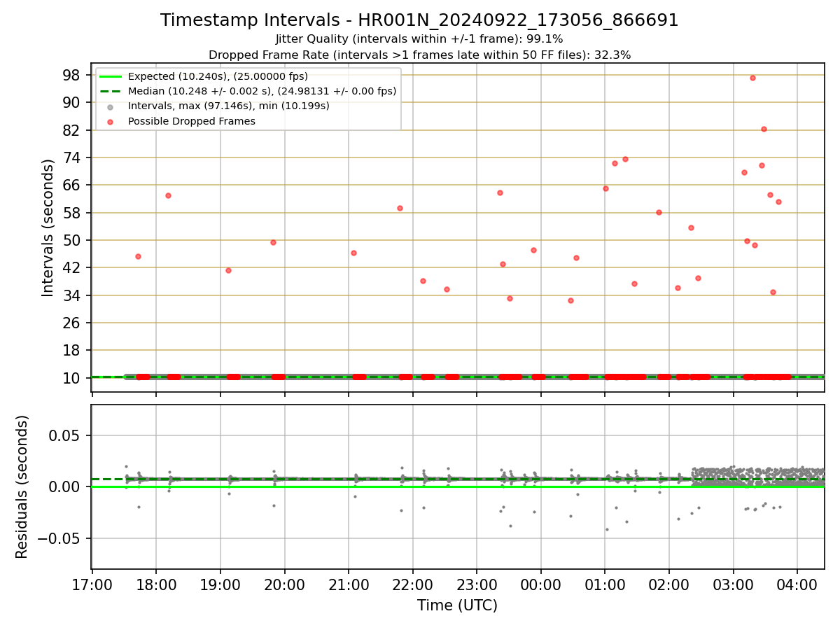Click the red dot marker in the legend
840x630 pixels.
(111, 121)
